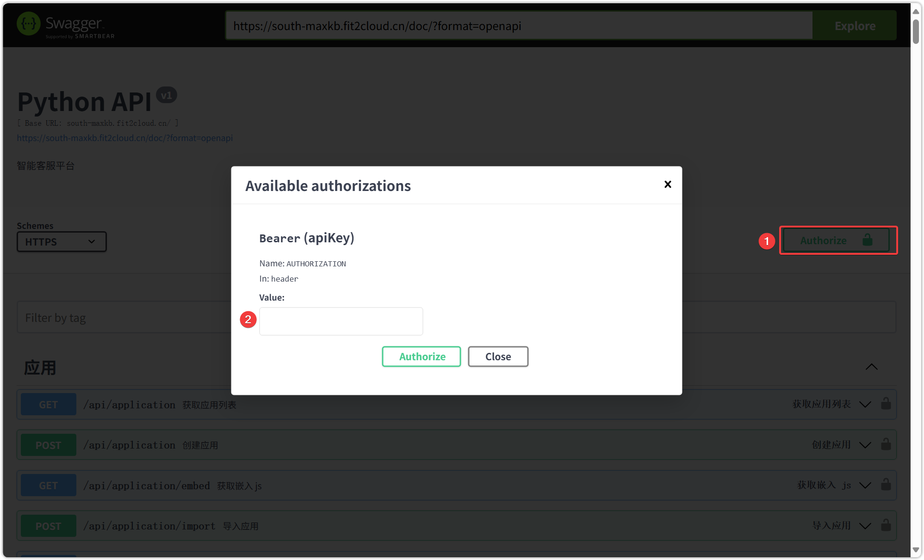
Task: Click lock icon on /api/application/import row
Action: coord(886,525)
